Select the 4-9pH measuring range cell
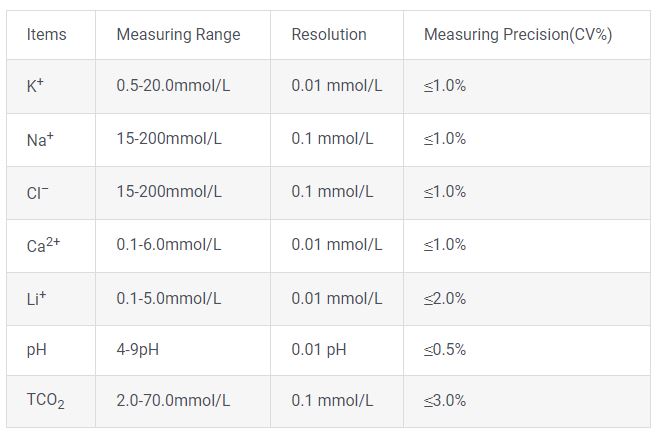The image size is (657, 435). click(x=141, y=350)
